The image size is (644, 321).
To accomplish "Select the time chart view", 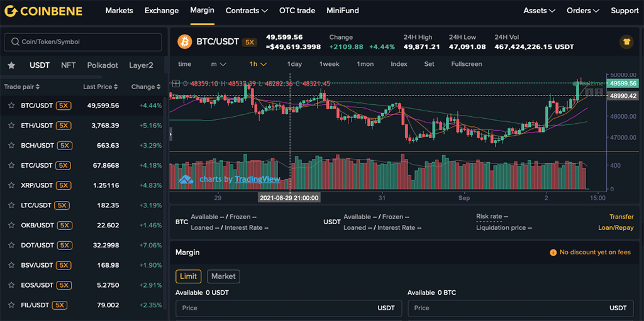I will coord(184,64).
